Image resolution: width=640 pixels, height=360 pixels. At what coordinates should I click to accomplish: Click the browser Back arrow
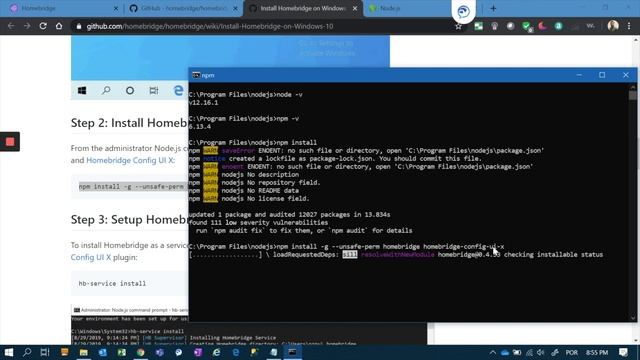[11, 26]
